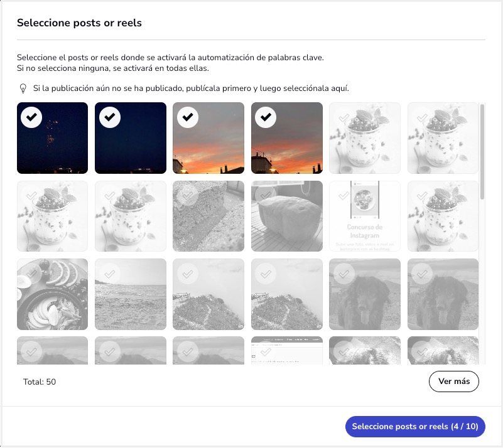
Task: Click the Ver más button
Action: pyautogui.click(x=453, y=381)
